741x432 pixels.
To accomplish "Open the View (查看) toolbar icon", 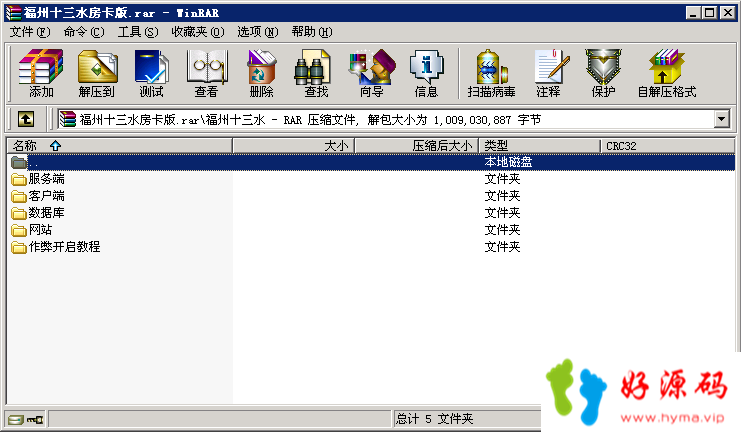I will (207, 73).
